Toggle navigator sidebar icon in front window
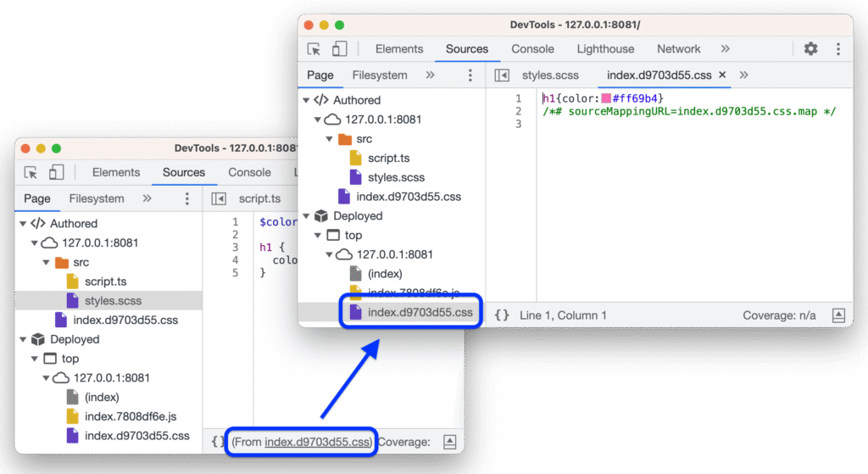 (502, 75)
